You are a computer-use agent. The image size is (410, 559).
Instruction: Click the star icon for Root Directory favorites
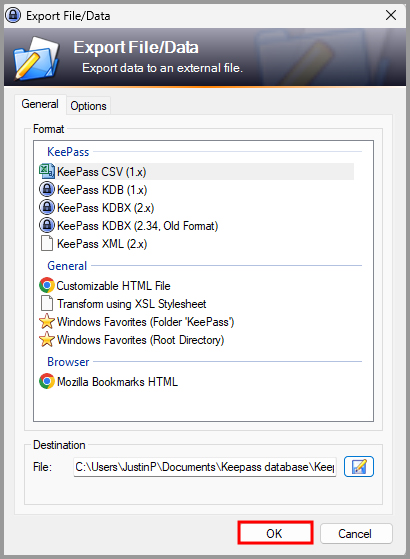coord(46,339)
